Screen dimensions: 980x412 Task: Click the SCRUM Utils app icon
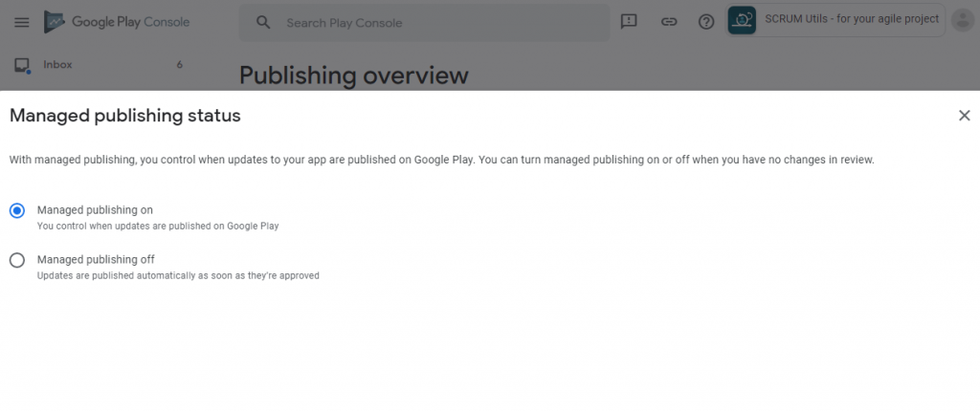click(742, 20)
